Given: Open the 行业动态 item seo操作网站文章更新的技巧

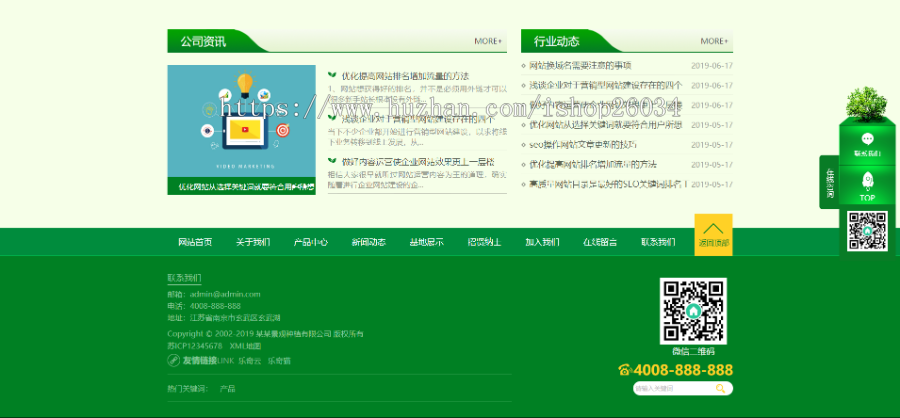Looking at the screenshot, I should point(583,145).
